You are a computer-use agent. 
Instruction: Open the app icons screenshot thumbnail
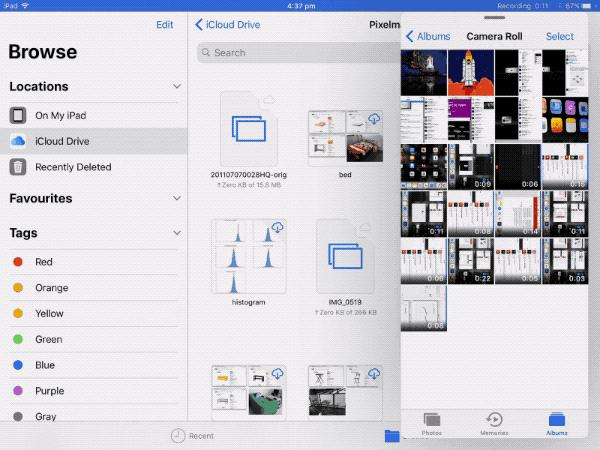565,120
